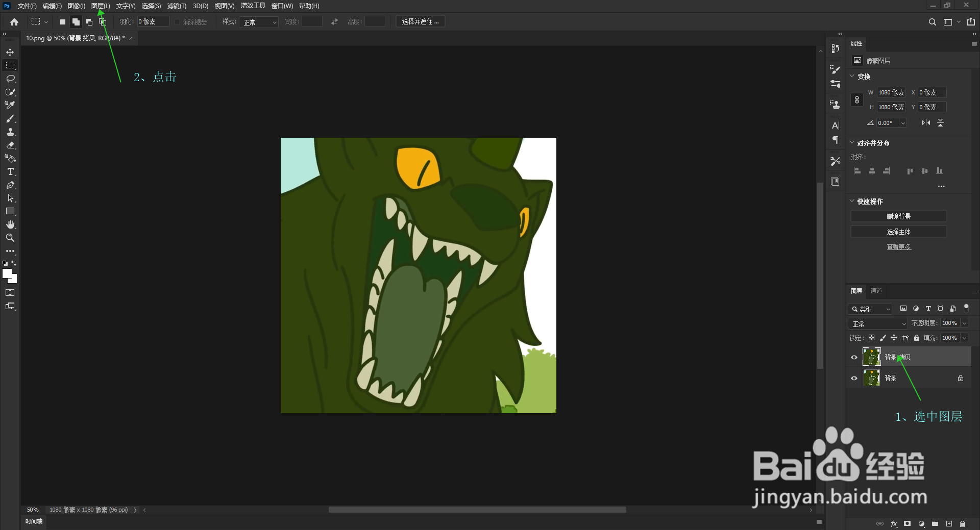The width and height of the screenshot is (980, 530).
Task: Toggle the 消除锯齿 anti-alias checkbox
Action: point(177,22)
